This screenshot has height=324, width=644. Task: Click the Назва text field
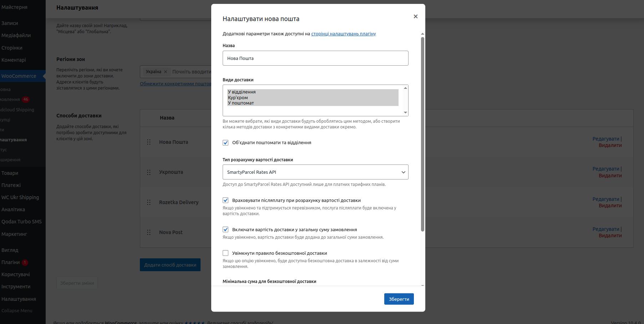pos(315,58)
